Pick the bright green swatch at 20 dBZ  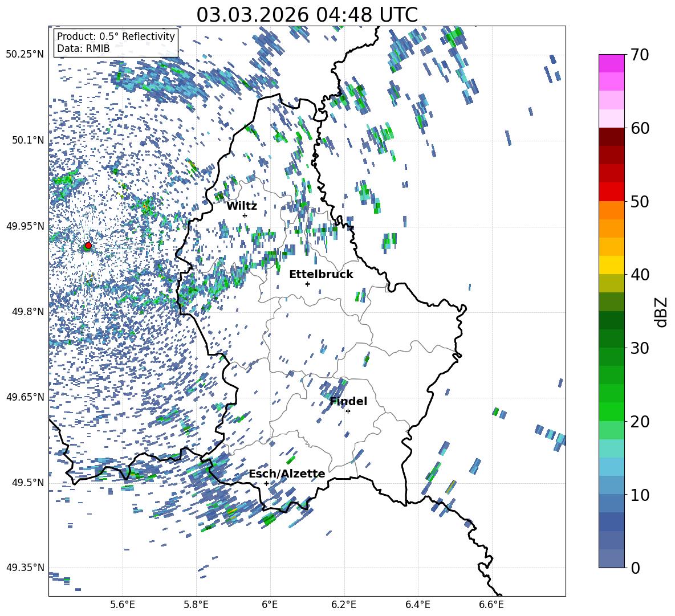pyautogui.click(x=612, y=411)
